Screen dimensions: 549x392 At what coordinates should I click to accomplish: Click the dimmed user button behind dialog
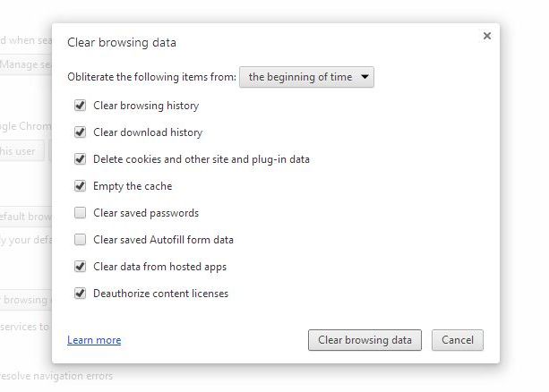pos(20,150)
